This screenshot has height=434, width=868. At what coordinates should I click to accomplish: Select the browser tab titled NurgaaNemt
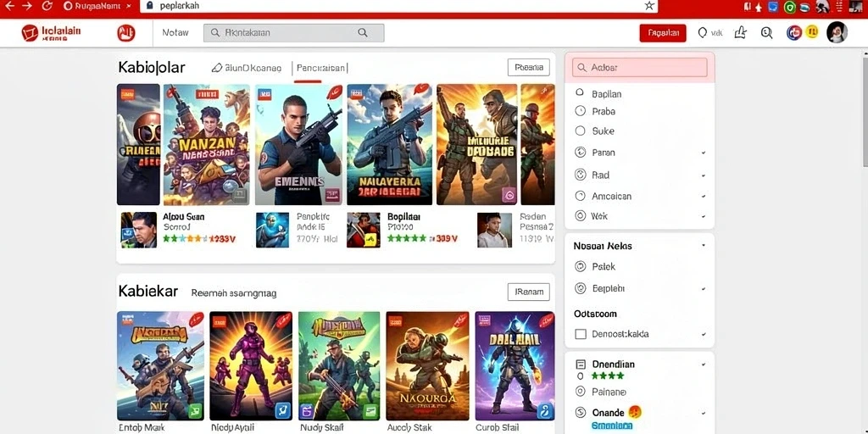pos(97,6)
